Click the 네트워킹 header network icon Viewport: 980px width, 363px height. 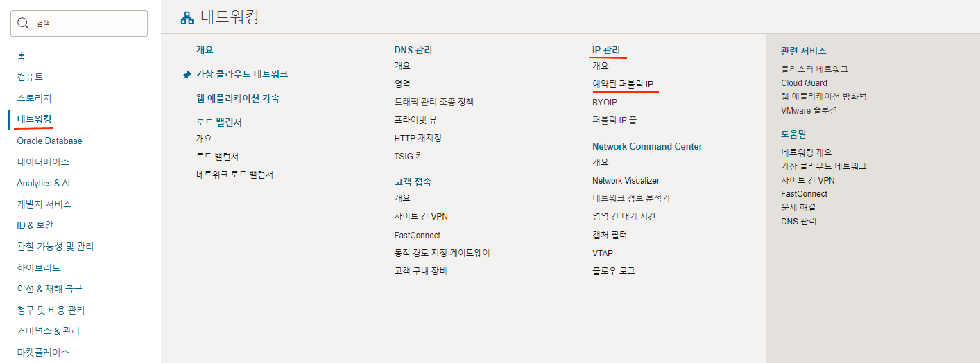(187, 17)
